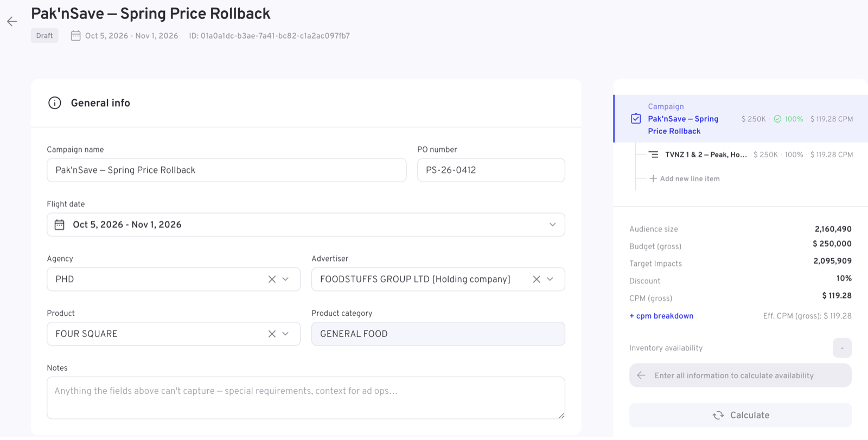Click the calendar icon next to header dates
Viewport: 868px width, 440px height.
coord(76,36)
